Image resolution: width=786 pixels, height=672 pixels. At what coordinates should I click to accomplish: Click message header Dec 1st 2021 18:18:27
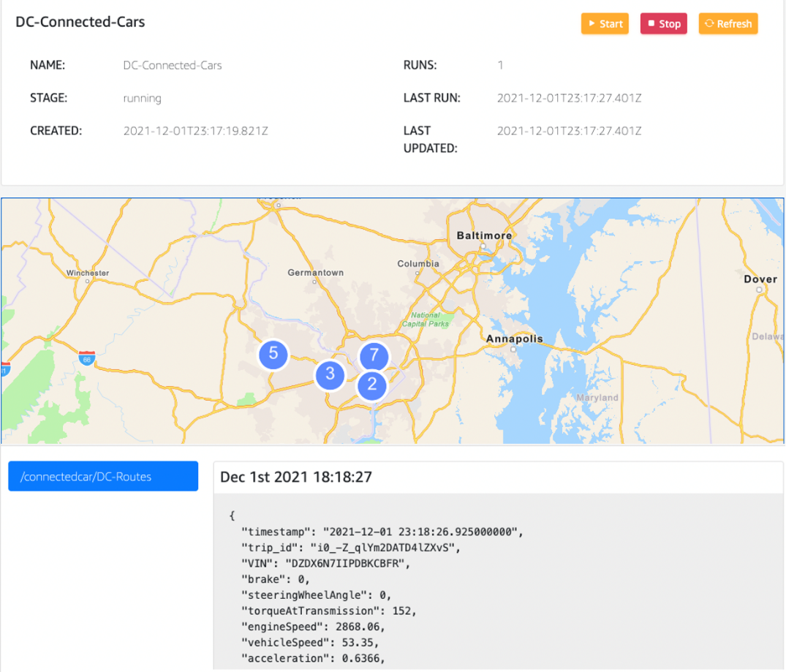[296, 477]
